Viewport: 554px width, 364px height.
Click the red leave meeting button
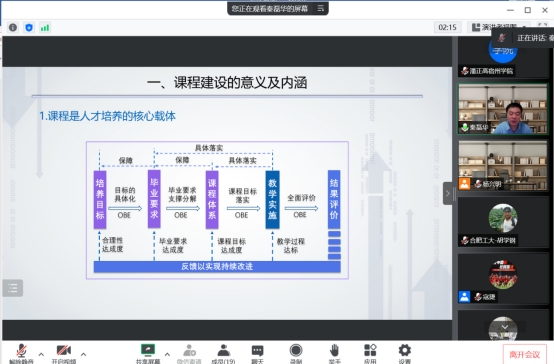[x=525, y=354]
